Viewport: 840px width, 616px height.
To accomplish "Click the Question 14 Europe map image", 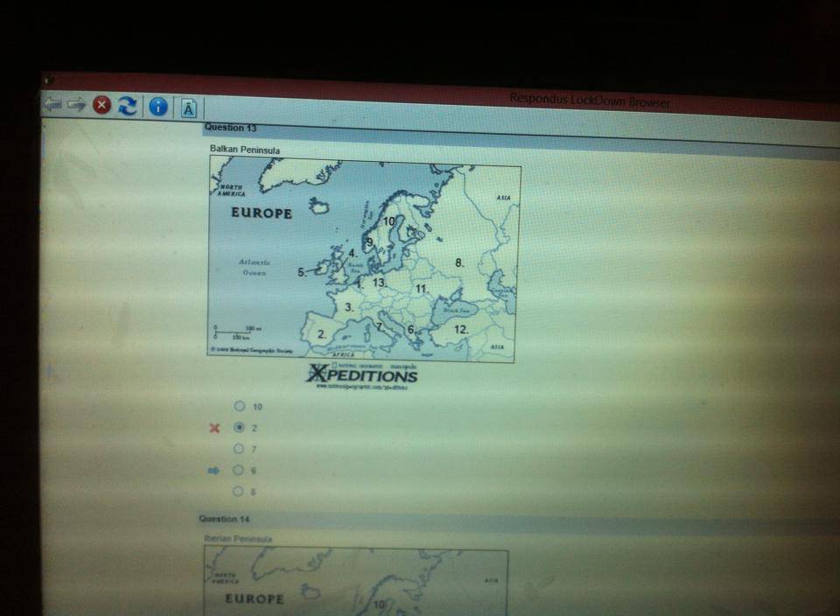I will [356, 581].
